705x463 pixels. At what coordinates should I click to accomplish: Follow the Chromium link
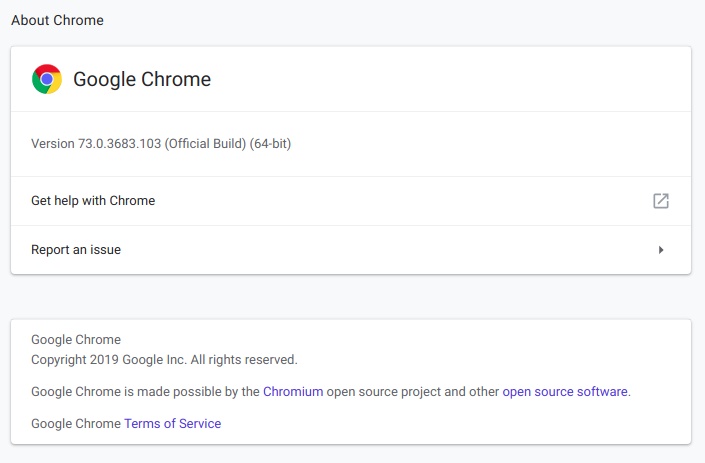coord(293,392)
